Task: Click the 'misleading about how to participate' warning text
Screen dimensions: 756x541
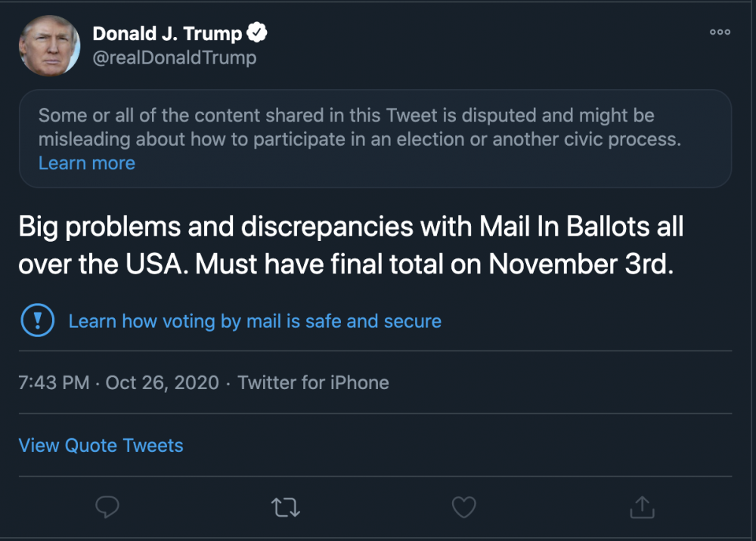Action: [360, 140]
